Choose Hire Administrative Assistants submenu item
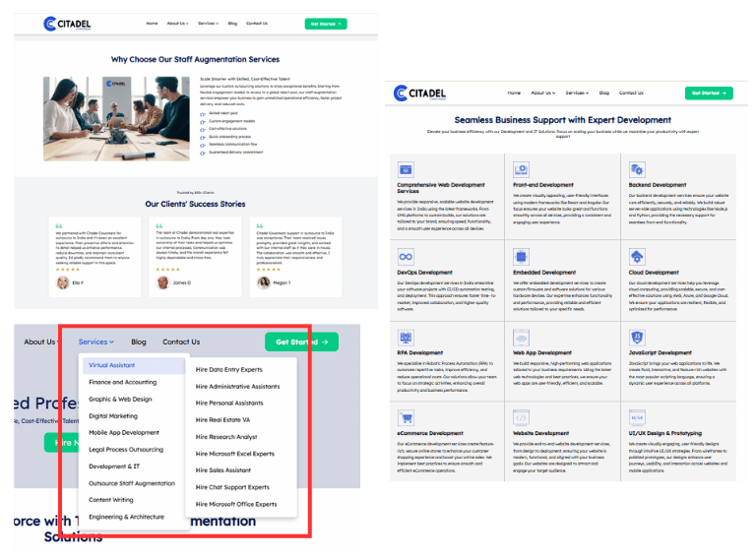Screen dimensions: 756x559 (x=237, y=387)
